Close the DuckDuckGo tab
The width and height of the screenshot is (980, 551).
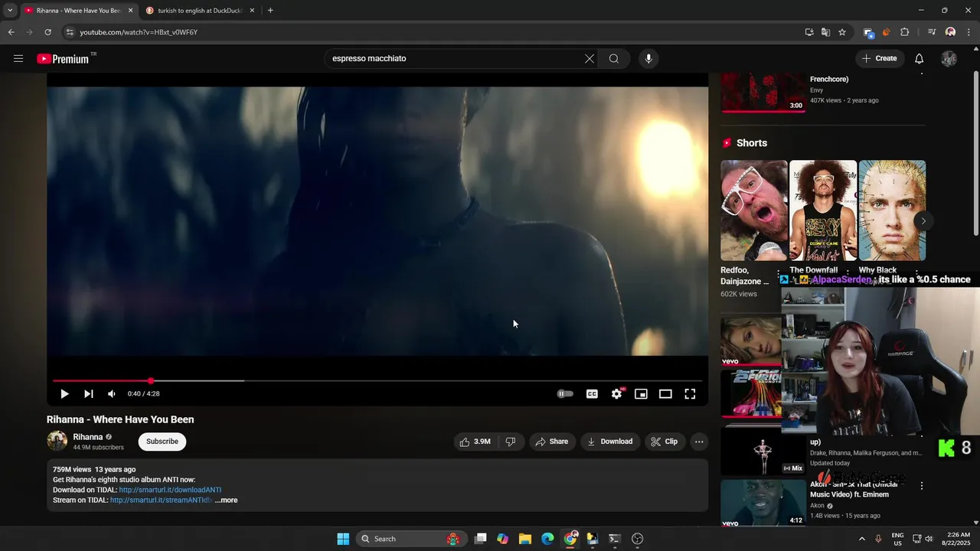pyautogui.click(x=252, y=11)
